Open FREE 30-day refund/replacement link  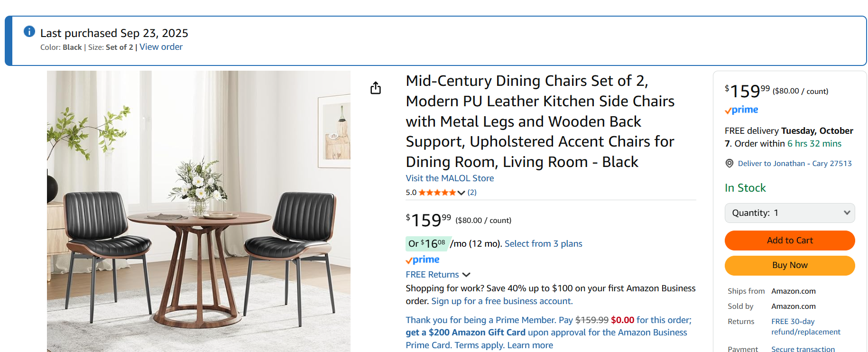tap(805, 327)
